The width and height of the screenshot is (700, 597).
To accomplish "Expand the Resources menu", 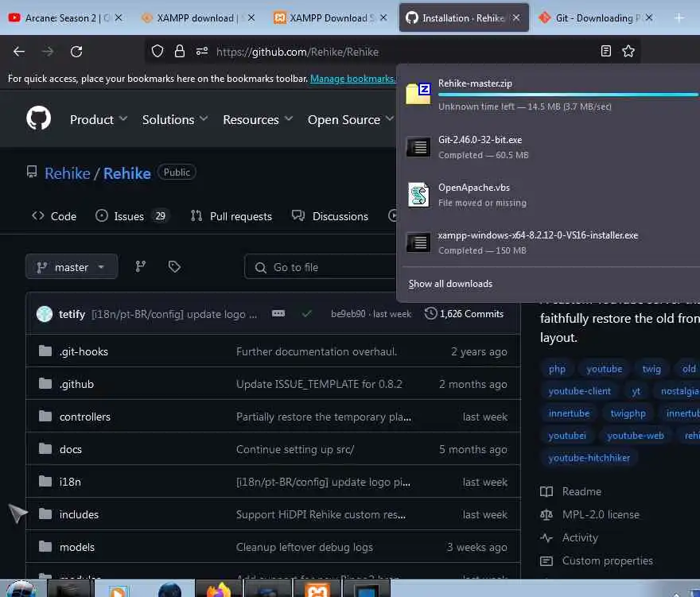I will [258, 119].
